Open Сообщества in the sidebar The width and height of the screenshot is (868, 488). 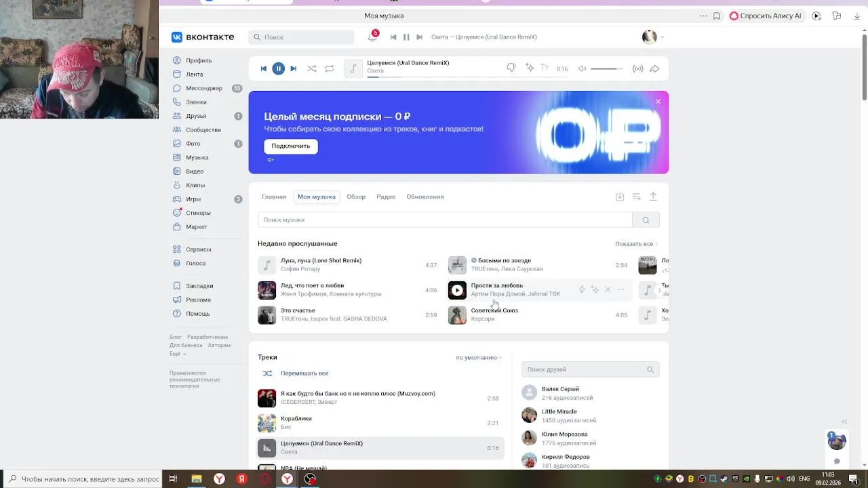pyautogui.click(x=203, y=130)
